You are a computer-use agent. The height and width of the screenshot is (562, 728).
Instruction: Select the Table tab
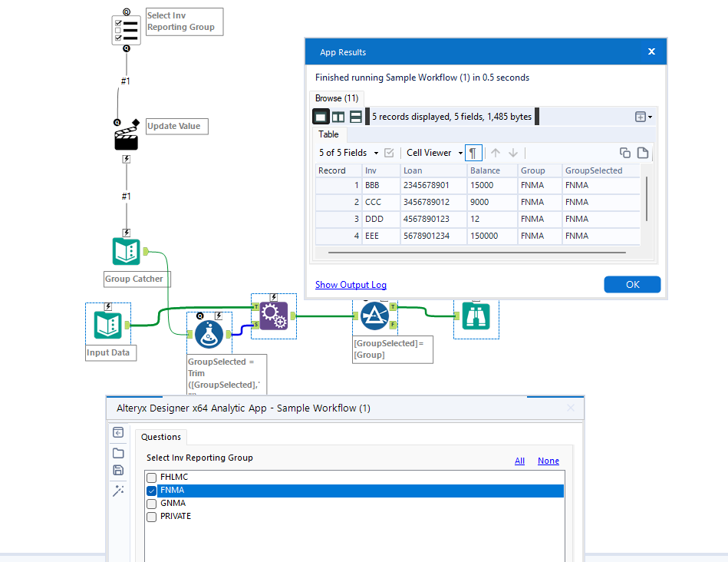coord(328,134)
